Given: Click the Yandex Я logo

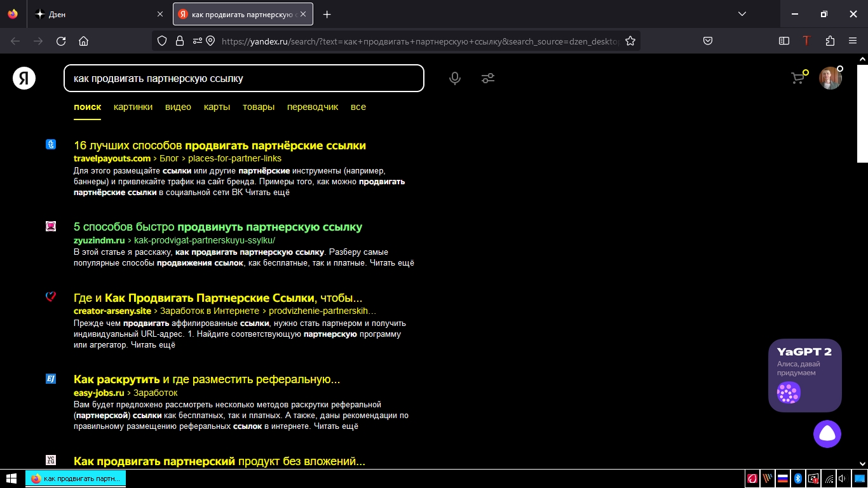Looking at the screenshot, I should point(24,78).
